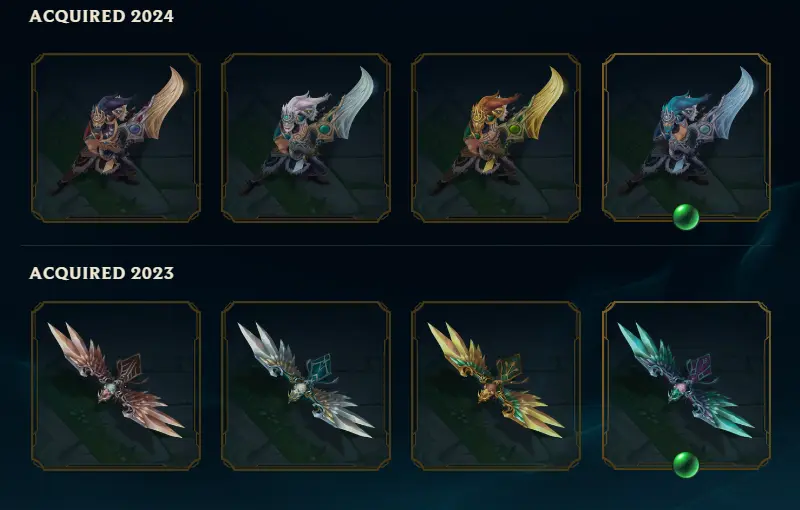Select the white-haired champion chroma thumbnail

(306, 138)
